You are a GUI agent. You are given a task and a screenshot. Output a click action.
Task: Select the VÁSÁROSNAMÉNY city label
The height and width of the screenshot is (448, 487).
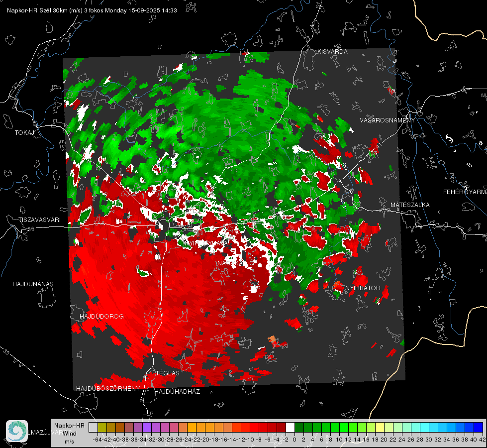coord(388,120)
